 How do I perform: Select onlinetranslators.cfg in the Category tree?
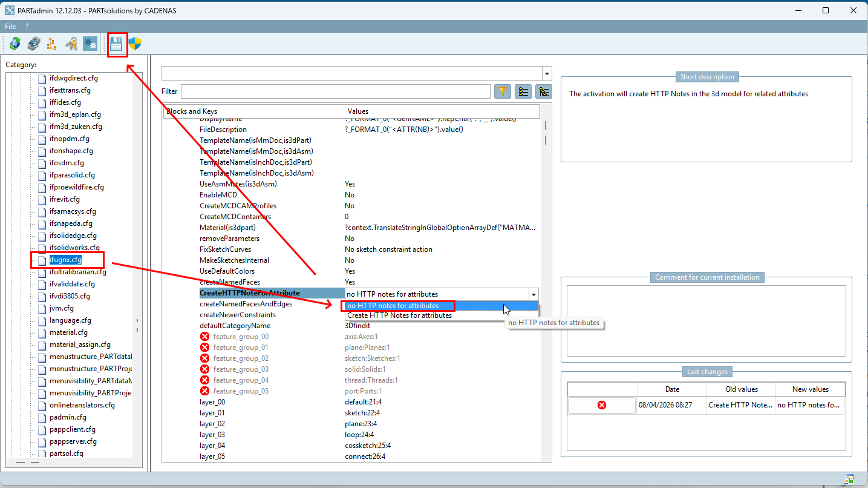82,405
